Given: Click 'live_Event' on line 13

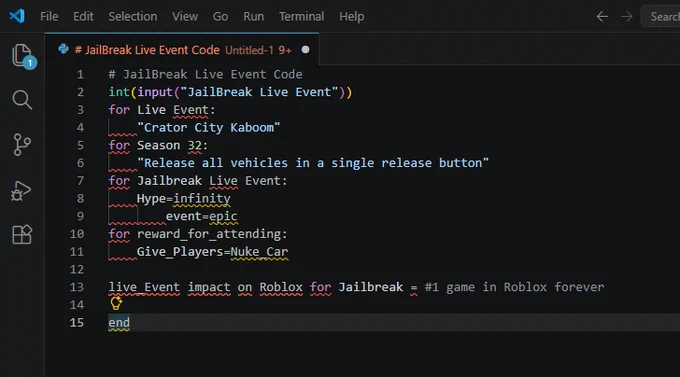Looking at the screenshot, I should (144, 287).
